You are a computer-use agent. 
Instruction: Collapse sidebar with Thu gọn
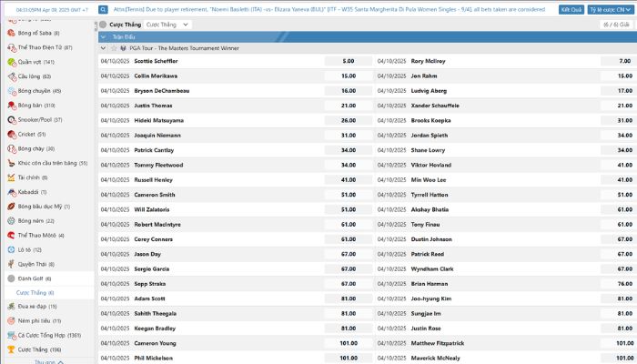pos(49,361)
